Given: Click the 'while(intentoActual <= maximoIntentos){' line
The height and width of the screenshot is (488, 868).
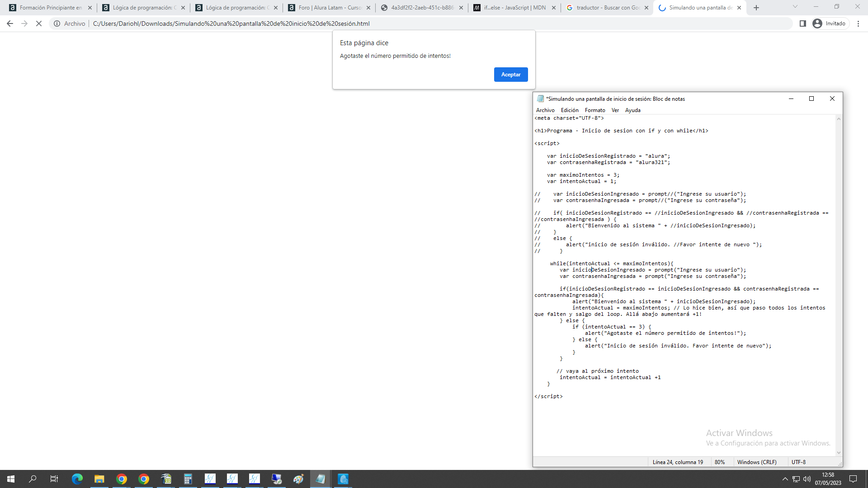Looking at the screenshot, I should click(x=612, y=263).
